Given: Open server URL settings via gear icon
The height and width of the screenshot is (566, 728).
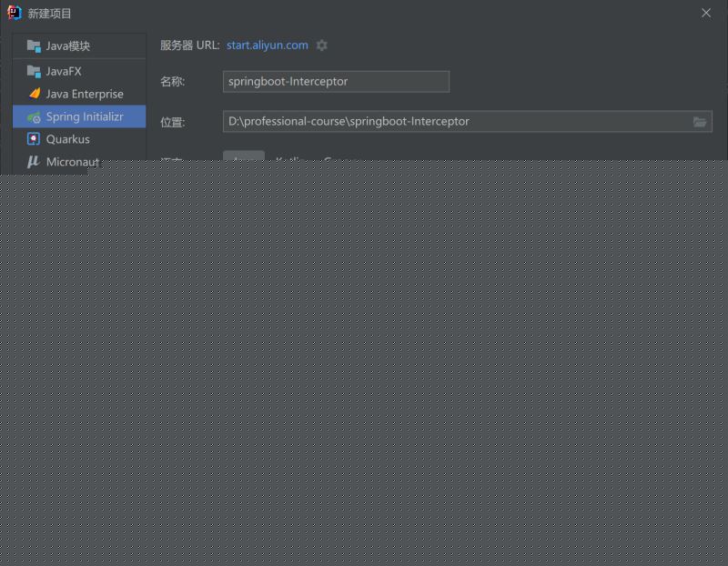Looking at the screenshot, I should coord(321,45).
